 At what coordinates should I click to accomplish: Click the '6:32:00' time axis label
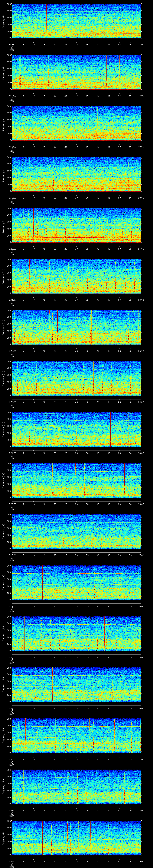coord(12,861)
